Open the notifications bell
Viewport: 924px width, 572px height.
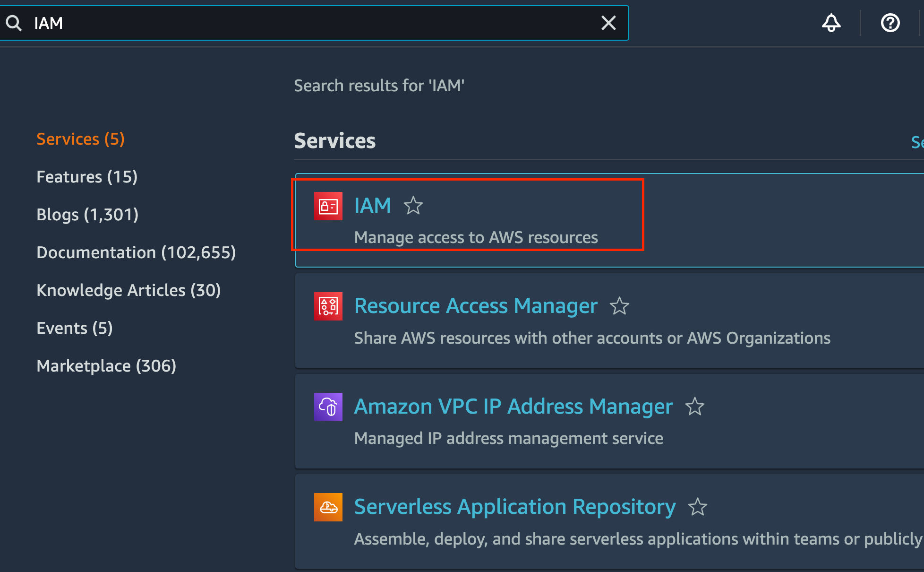point(831,23)
